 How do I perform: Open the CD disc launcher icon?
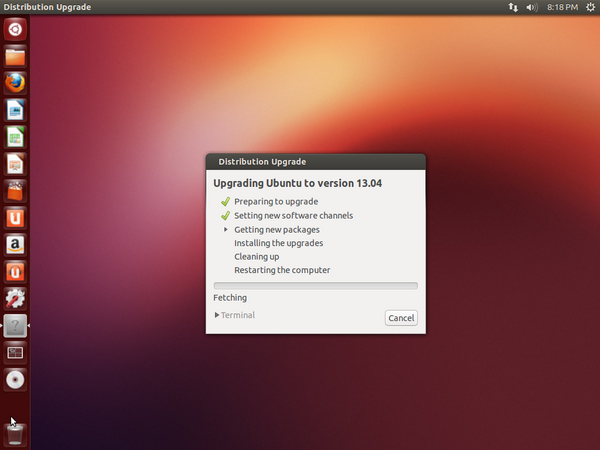15,380
